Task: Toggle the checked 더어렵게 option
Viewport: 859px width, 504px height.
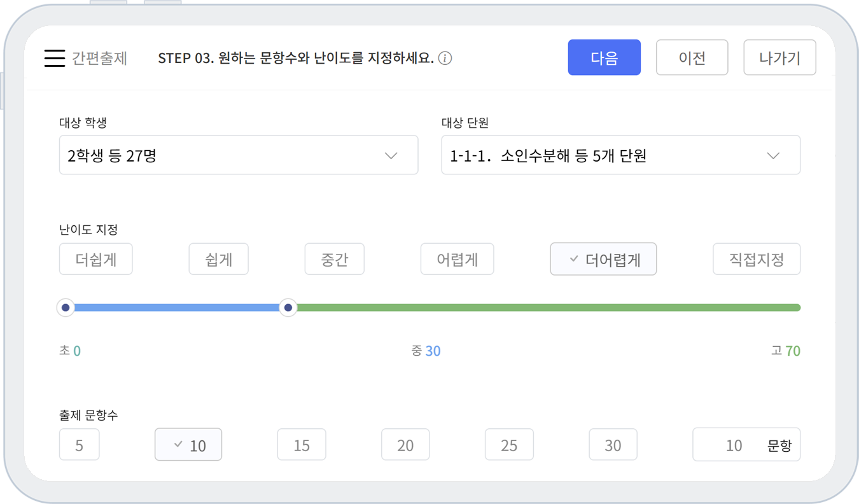Action: tap(603, 260)
